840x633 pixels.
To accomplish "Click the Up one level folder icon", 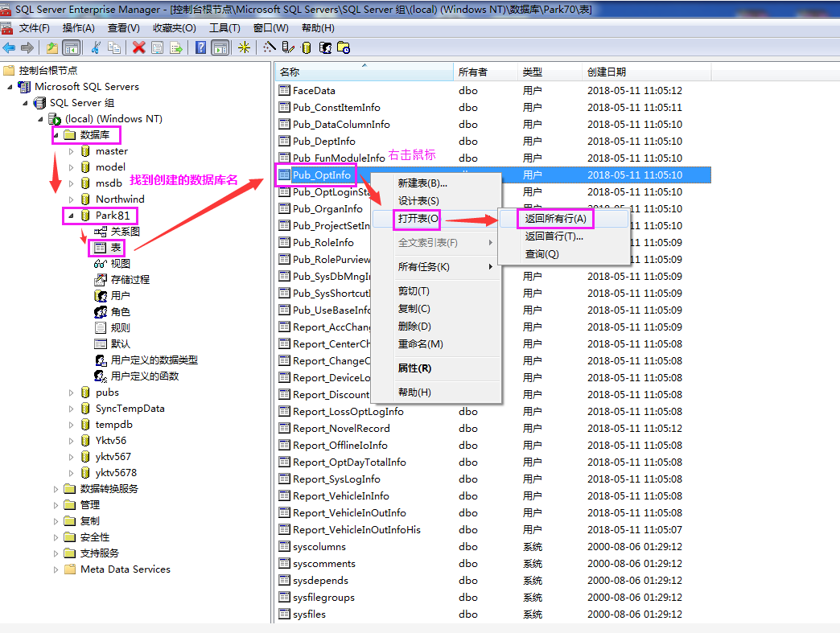I will click(52, 48).
